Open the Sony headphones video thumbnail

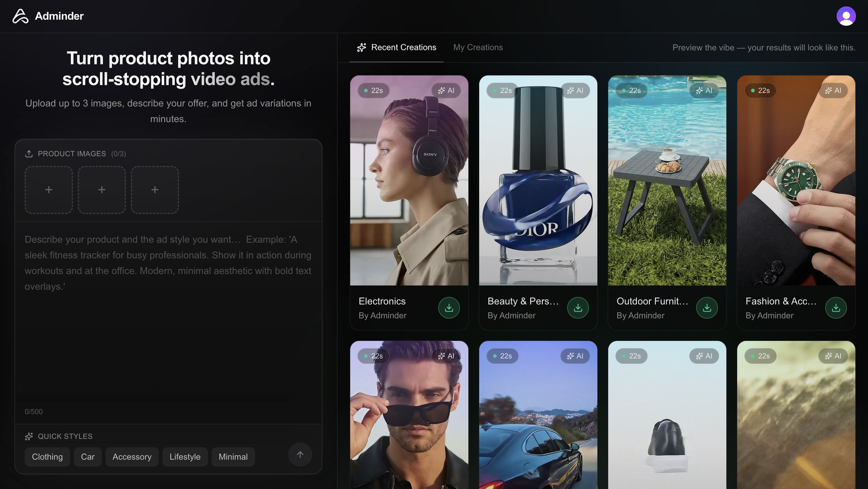[x=409, y=180]
